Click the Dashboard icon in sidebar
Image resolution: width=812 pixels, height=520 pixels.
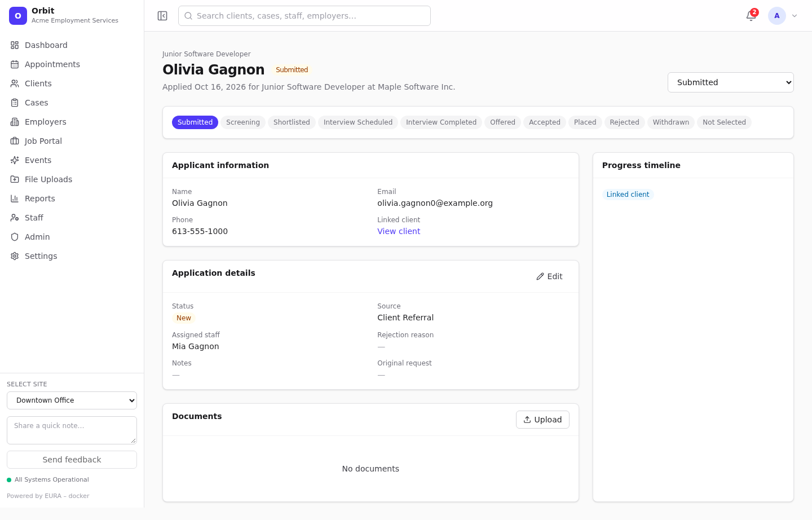pos(15,45)
